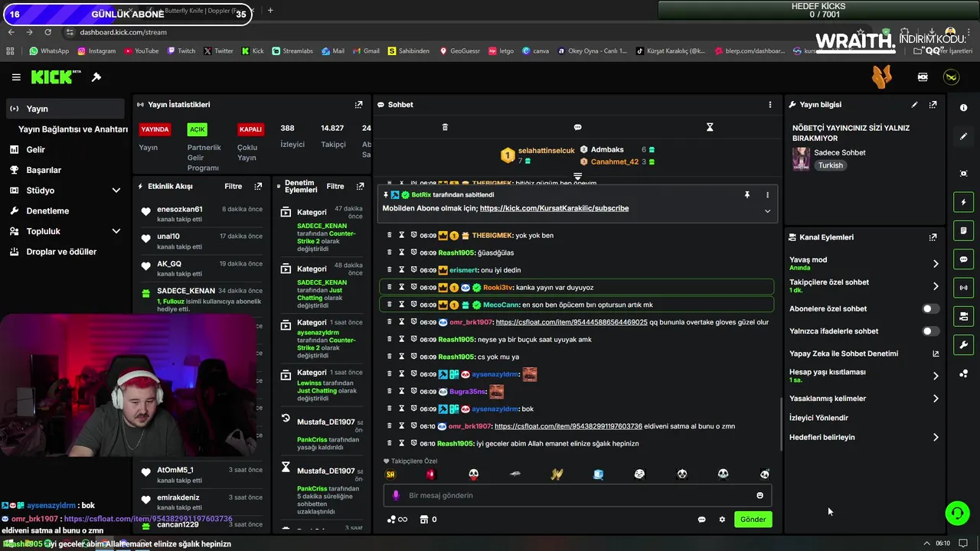
Task: Collapse the leaderboard with the arrow handle
Action: tap(577, 177)
